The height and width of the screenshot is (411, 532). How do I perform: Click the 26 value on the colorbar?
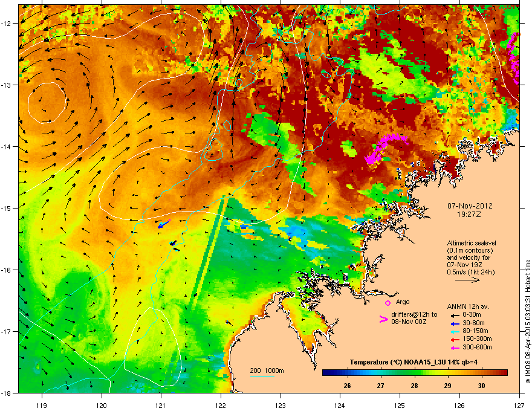[x=347, y=386]
